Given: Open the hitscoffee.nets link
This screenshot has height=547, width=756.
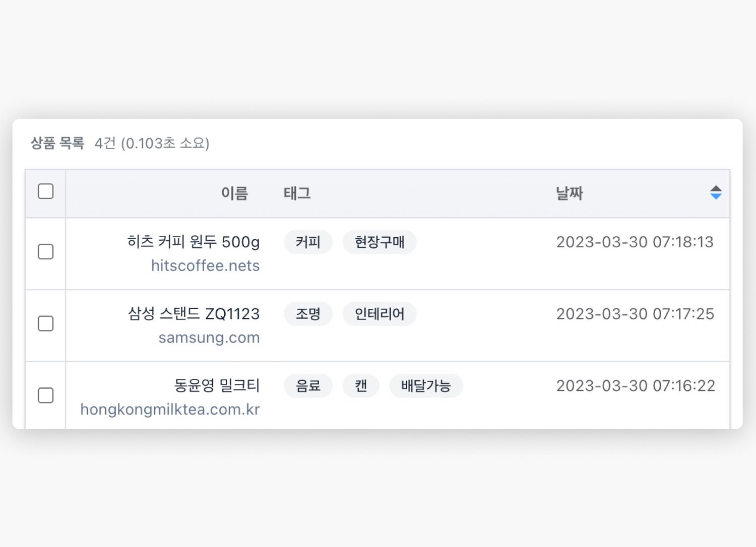Looking at the screenshot, I should point(205,265).
